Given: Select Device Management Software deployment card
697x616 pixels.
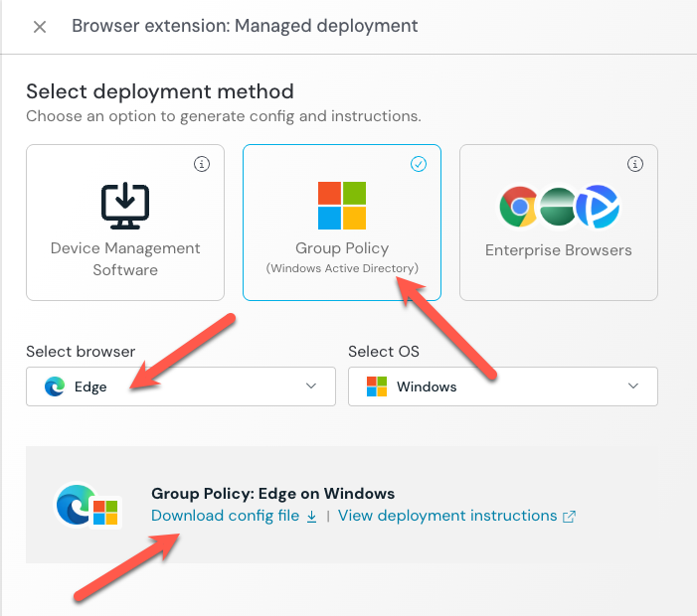Looking at the screenshot, I should [x=125, y=223].
